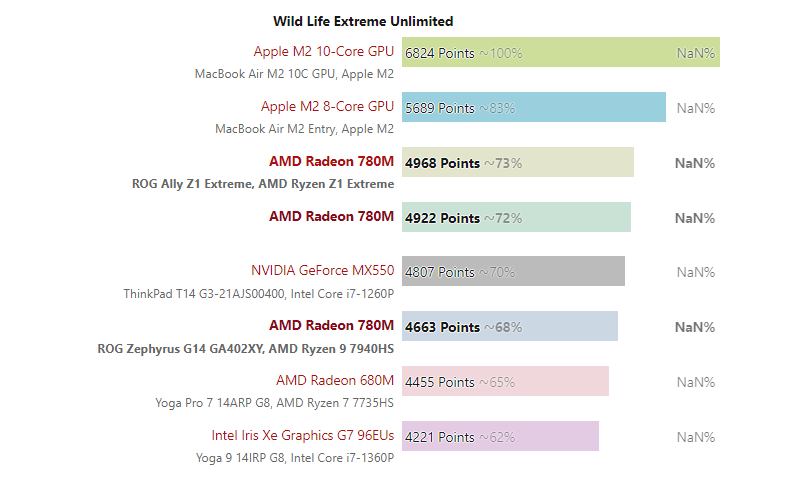This screenshot has width=793, height=485.
Task: Open the Apple M2 10-Core GPU link
Action: click(324, 52)
